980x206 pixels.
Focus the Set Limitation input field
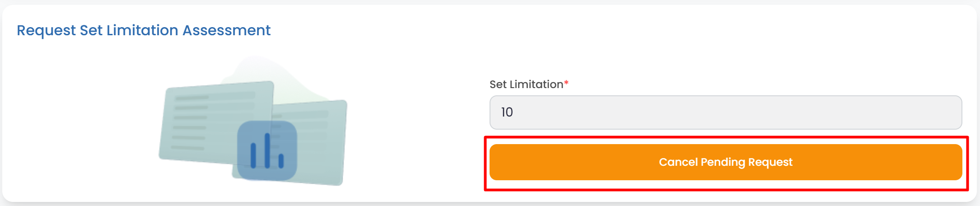point(725,112)
